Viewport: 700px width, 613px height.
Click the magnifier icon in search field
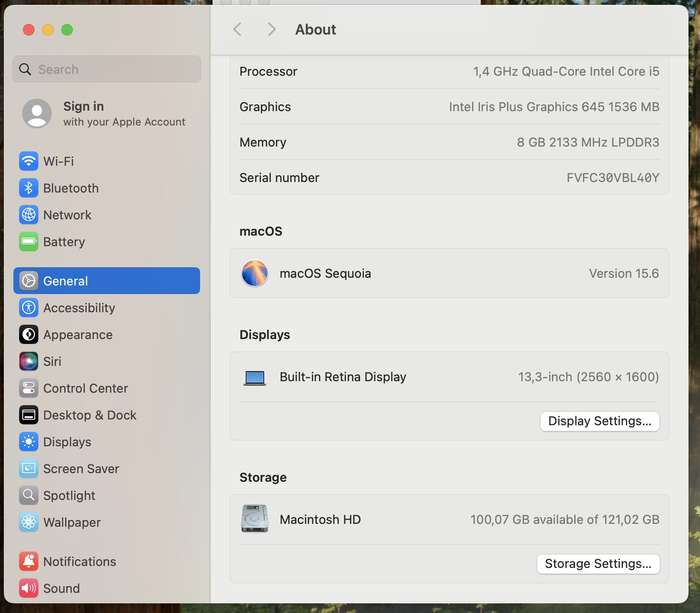tap(25, 69)
